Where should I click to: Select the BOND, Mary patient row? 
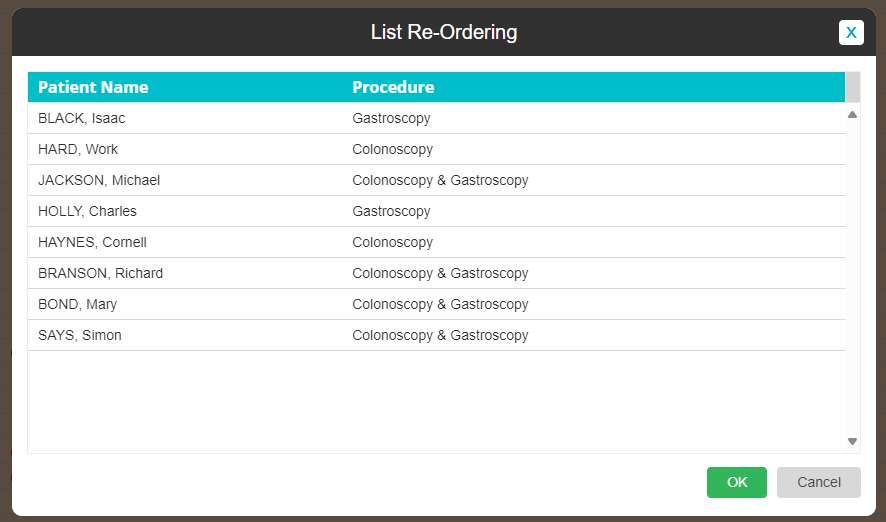(436, 304)
